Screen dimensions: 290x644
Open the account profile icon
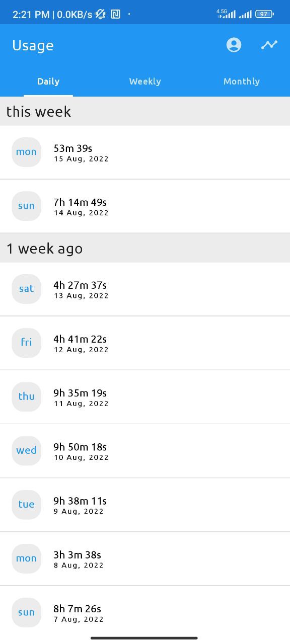tap(234, 45)
